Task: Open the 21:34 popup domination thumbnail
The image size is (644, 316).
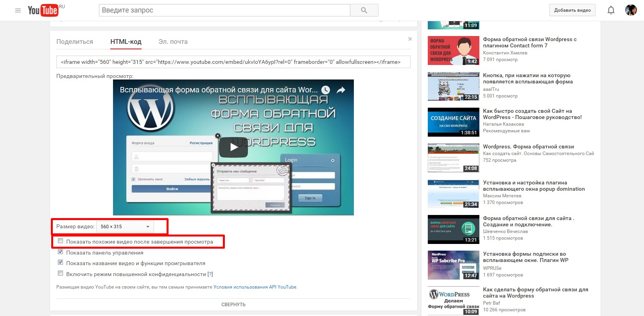Action: pos(454,194)
